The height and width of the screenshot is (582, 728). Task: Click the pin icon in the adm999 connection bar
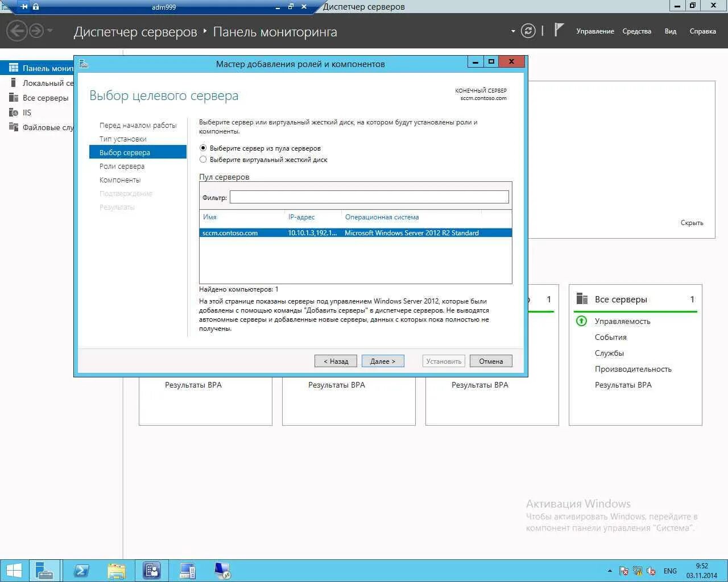point(24,7)
